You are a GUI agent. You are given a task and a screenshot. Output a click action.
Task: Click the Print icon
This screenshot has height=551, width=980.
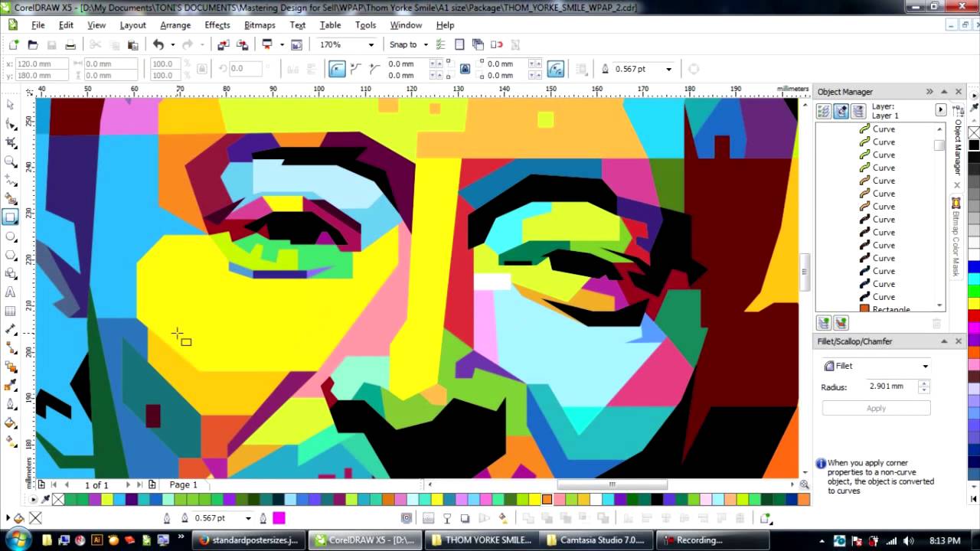pos(70,44)
